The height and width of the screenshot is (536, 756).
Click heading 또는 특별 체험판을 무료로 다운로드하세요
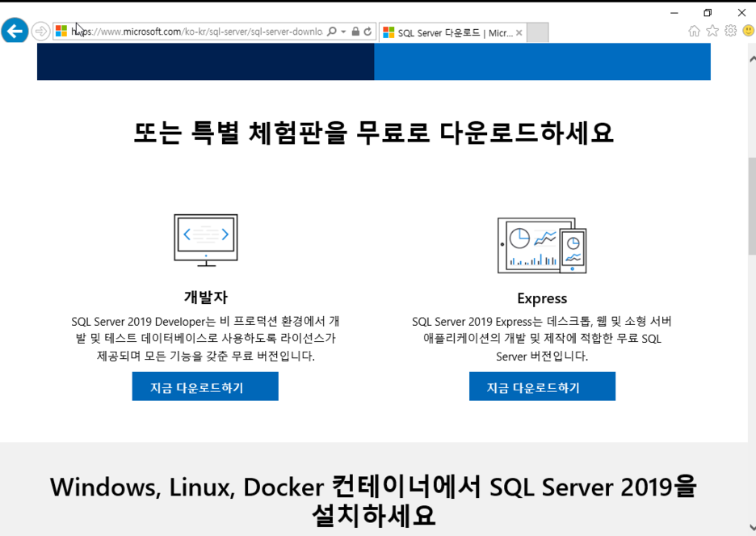373,133
